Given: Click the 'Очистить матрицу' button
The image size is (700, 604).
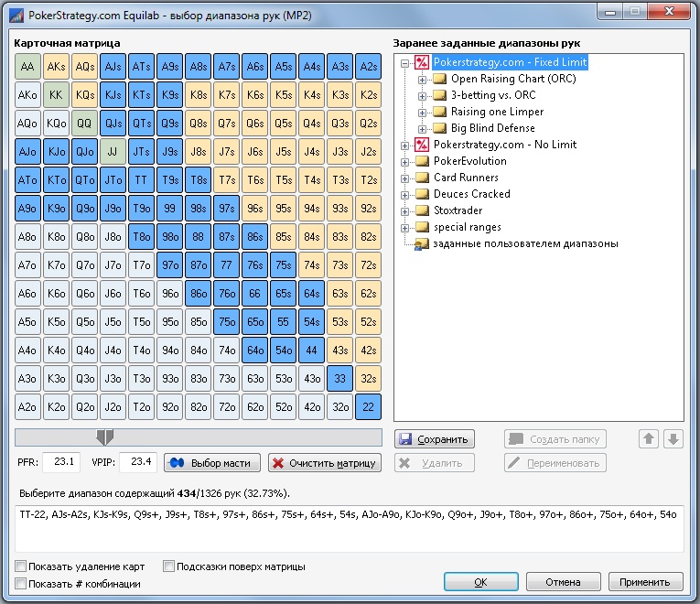Looking at the screenshot, I should coord(325,463).
